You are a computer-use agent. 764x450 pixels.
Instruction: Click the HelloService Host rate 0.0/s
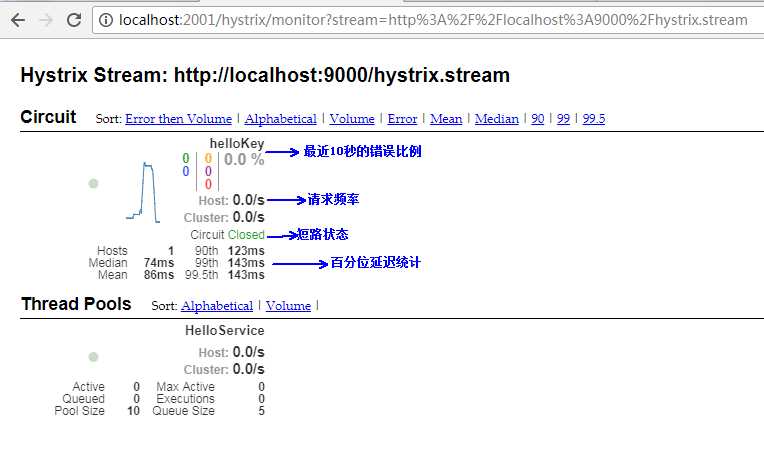coord(248,352)
